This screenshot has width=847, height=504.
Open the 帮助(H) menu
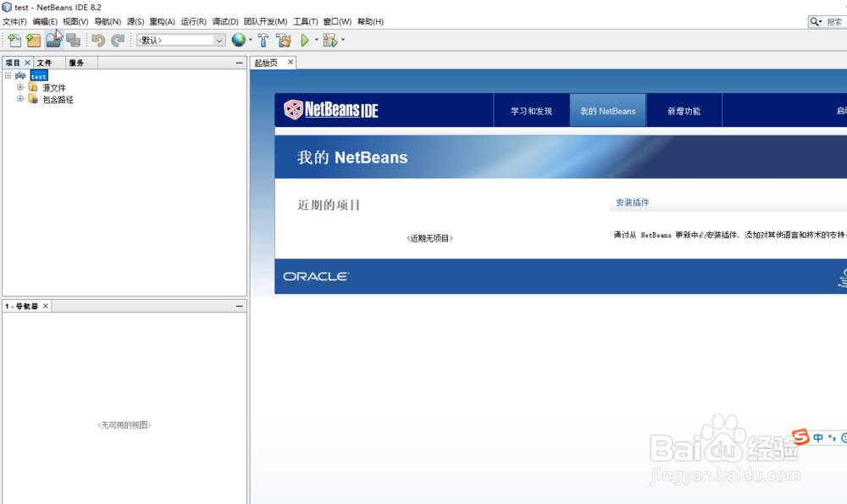click(370, 22)
